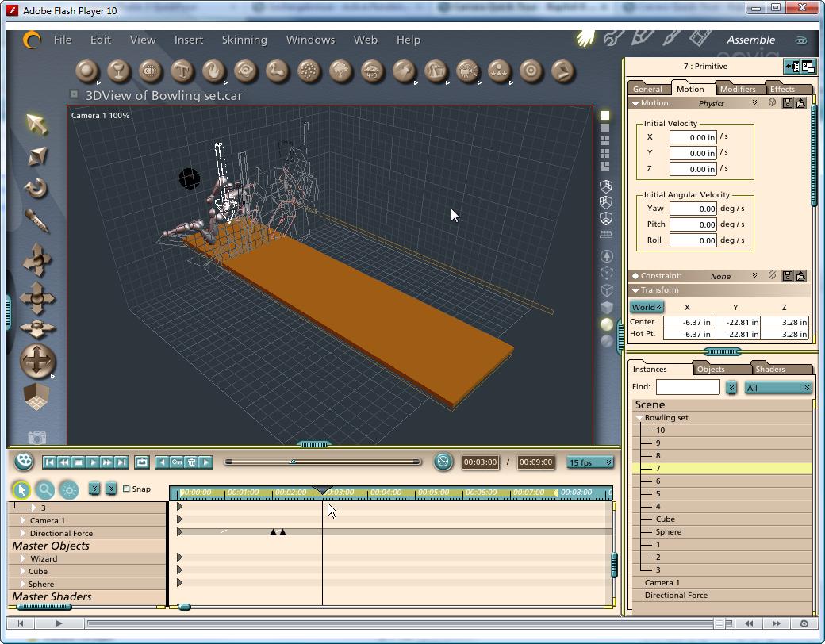
Task: Click the timeline zoom magnifier tool
Action: coord(45,490)
